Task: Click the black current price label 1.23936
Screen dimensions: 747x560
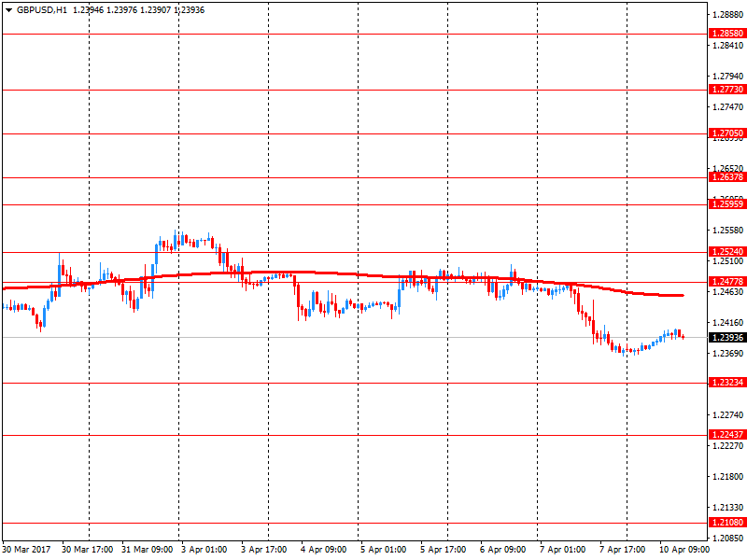Action: (727, 338)
